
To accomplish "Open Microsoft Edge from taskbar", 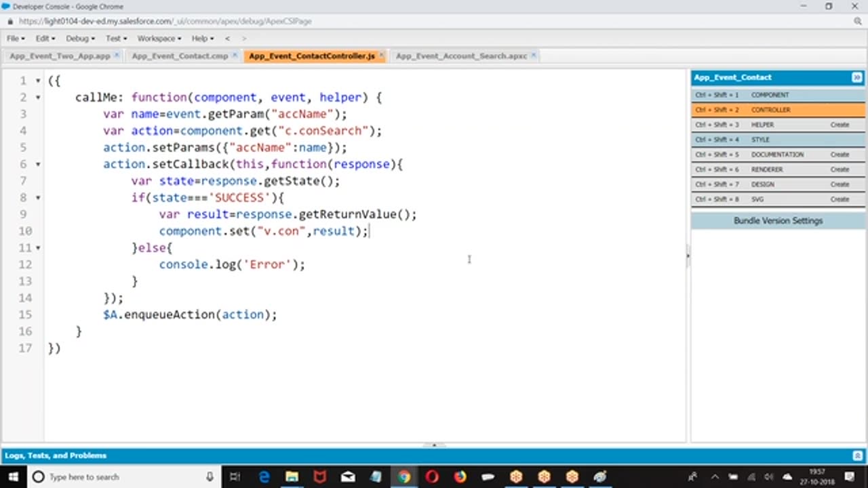I will coord(264,476).
